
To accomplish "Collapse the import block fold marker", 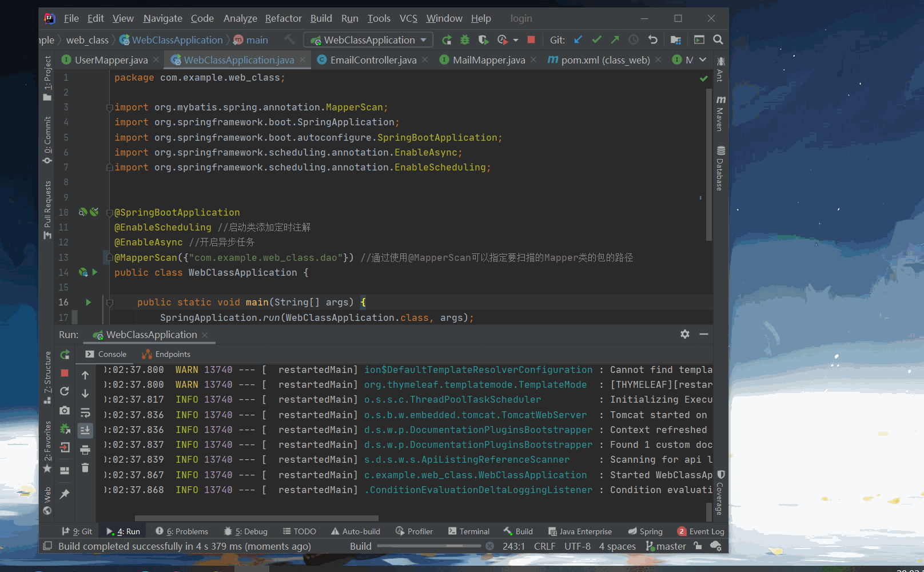I will click(x=109, y=108).
